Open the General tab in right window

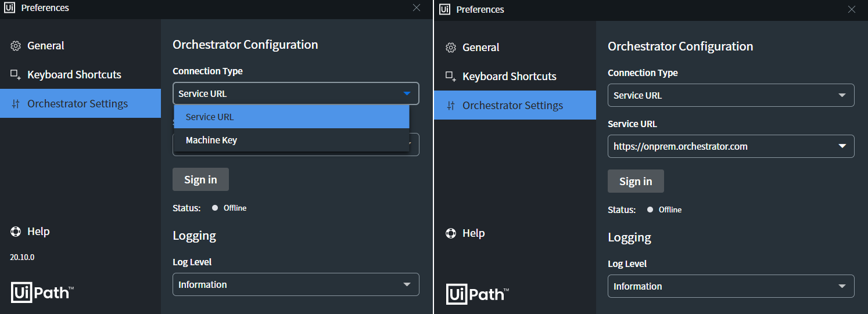(515, 48)
